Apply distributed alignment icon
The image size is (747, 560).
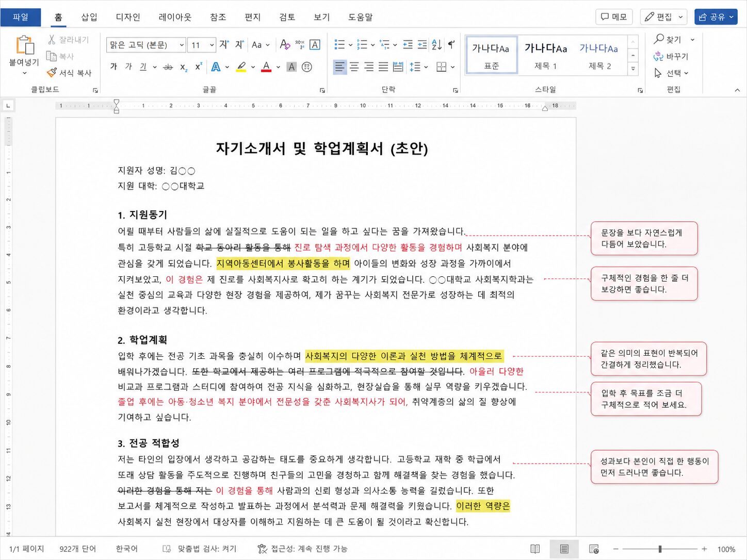click(398, 67)
